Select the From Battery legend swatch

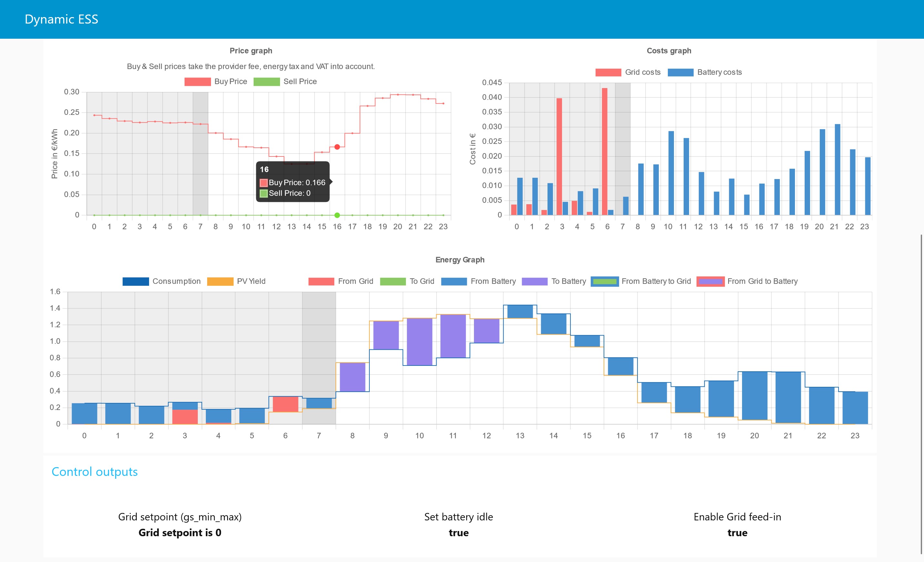coord(454,281)
